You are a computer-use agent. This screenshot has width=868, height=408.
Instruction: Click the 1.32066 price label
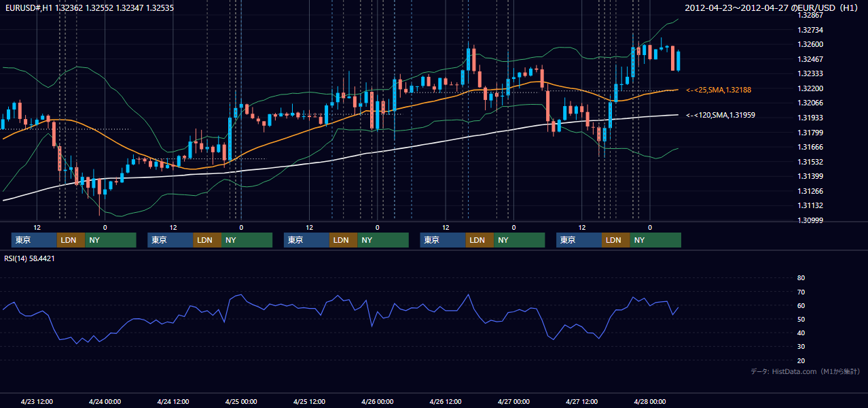pos(810,103)
